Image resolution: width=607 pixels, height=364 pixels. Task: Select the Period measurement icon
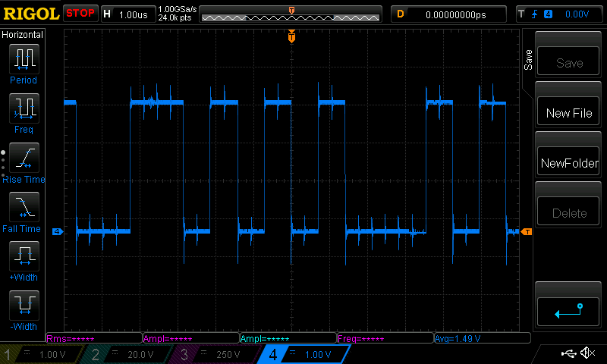(24, 59)
